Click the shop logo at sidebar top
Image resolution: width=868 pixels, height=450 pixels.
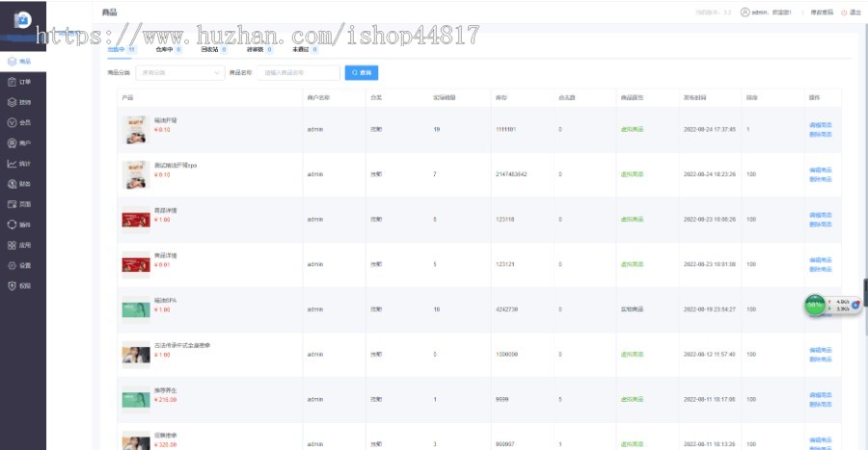(x=23, y=20)
